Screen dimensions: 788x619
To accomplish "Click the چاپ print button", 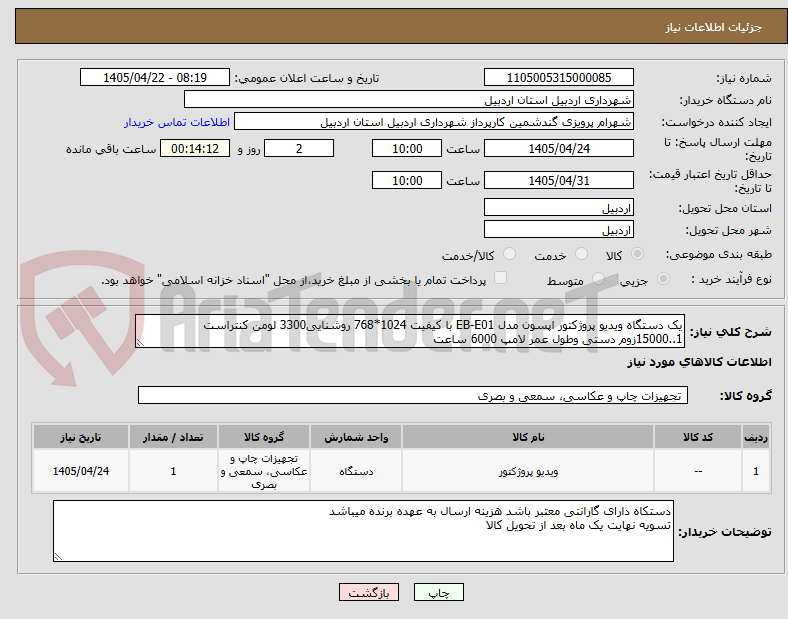I will (x=438, y=593).
